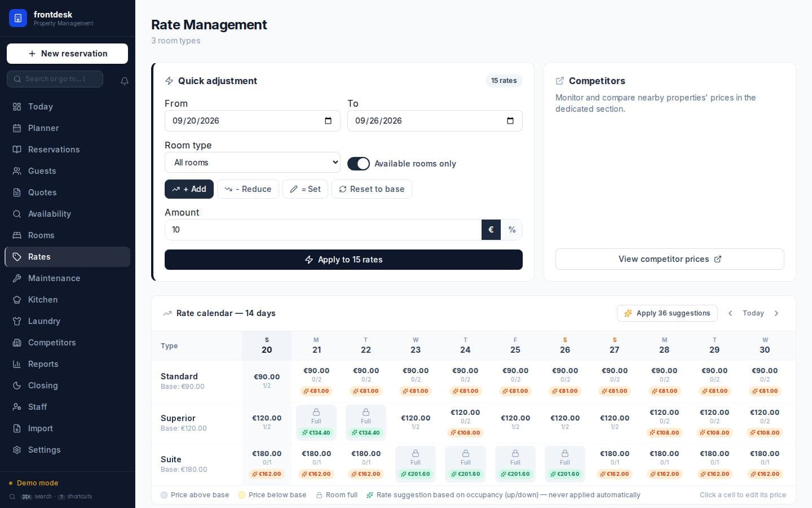Toggle Available rooms only switch
Image resolution: width=812 pixels, height=508 pixels.
click(x=359, y=164)
